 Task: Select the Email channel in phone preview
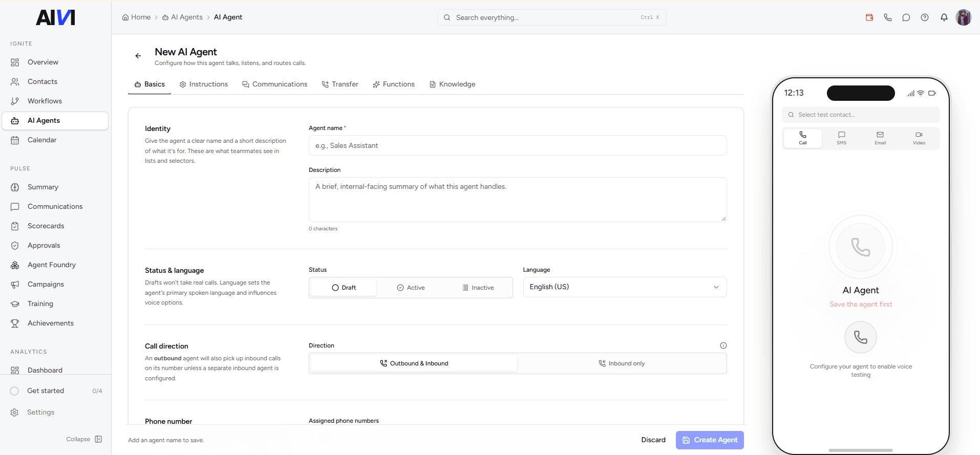[880, 138]
